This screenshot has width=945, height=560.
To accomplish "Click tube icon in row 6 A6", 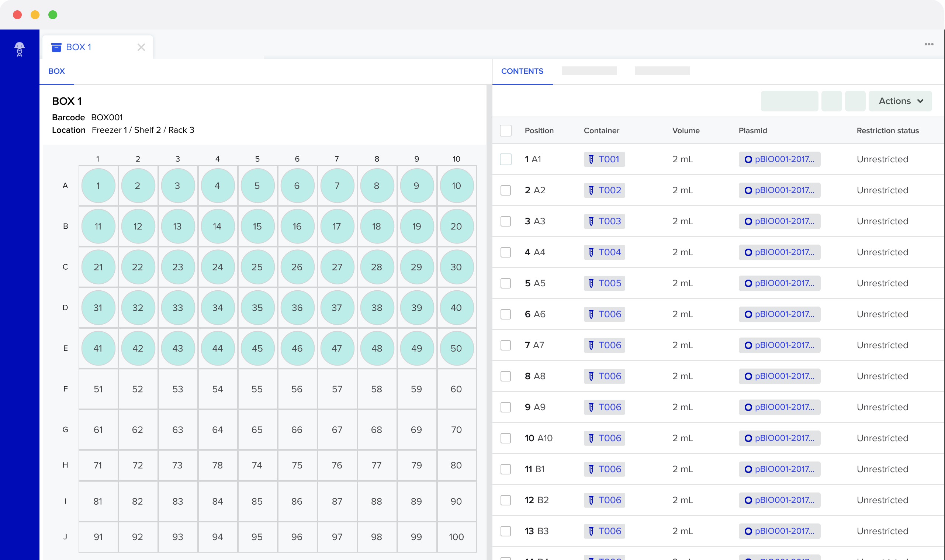I will point(591,314).
